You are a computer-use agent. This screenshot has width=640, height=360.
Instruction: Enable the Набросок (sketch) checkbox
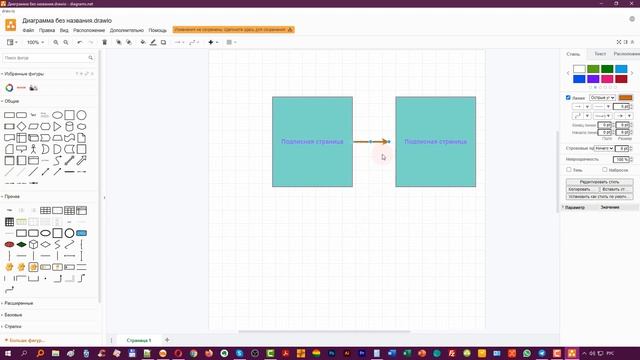(604, 169)
